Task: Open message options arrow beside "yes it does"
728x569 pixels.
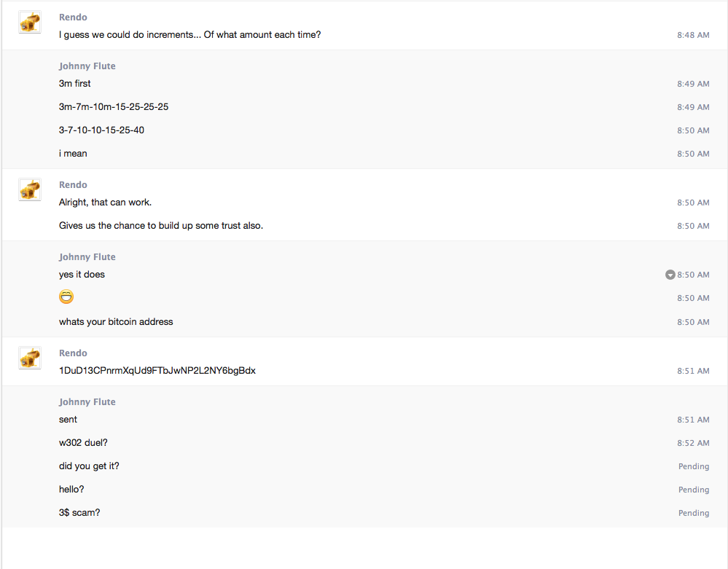Action: click(x=670, y=275)
